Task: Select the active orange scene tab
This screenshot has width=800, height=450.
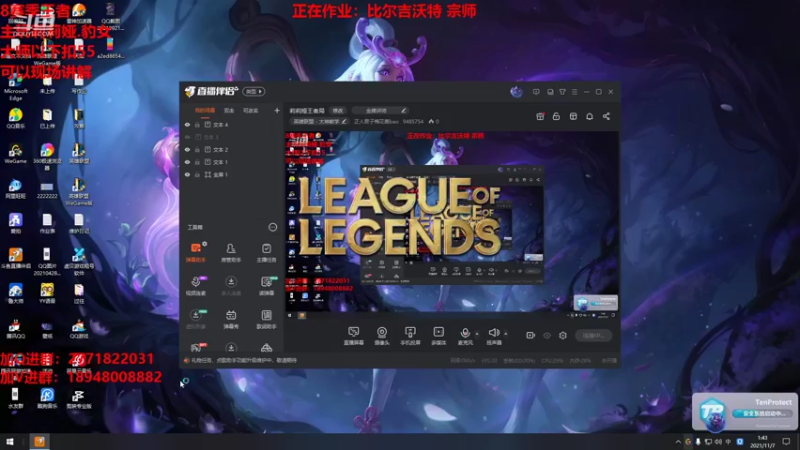Action: pos(205,111)
